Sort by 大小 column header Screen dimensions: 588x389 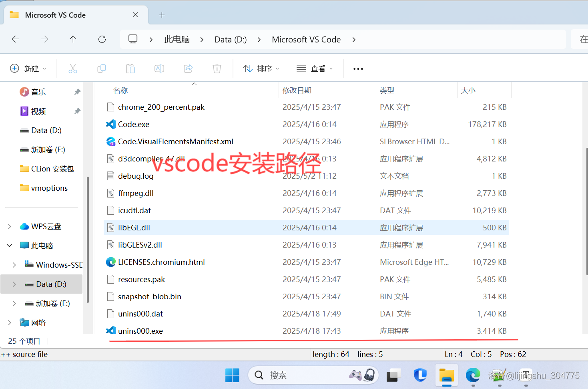point(468,91)
